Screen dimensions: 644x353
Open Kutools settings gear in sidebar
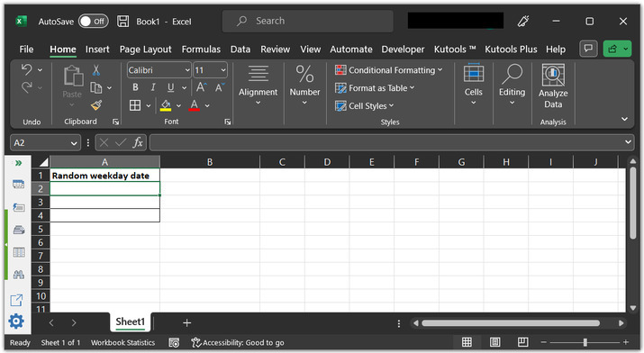[16, 321]
